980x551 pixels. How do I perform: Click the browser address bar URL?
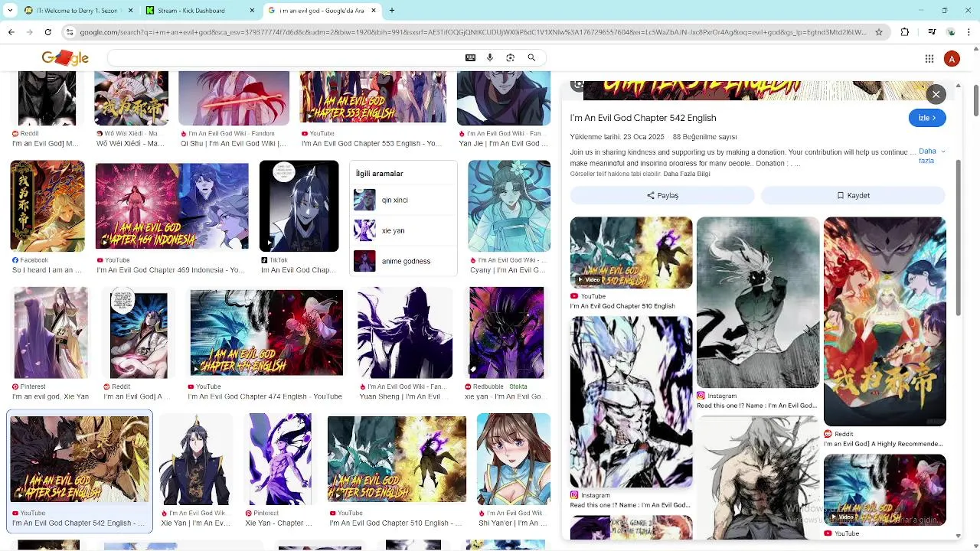coord(473,32)
